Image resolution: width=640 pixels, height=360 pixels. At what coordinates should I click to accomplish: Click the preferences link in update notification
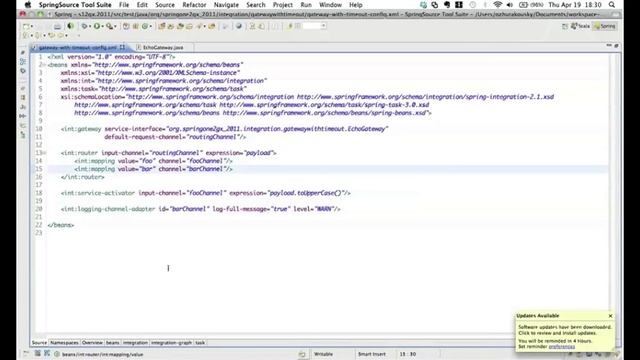pyautogui.click(x=562, y=347)
